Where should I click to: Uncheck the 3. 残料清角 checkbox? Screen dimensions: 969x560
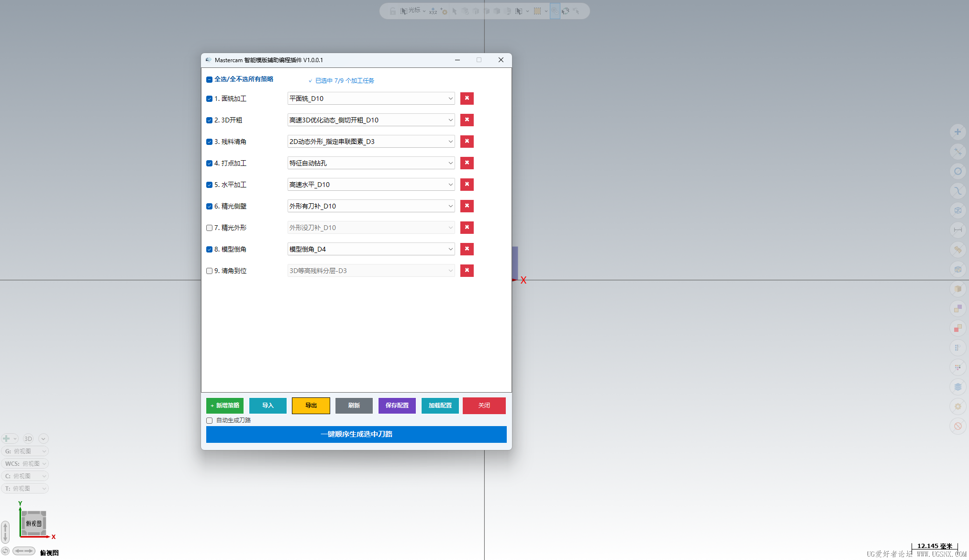coord(209,142)
